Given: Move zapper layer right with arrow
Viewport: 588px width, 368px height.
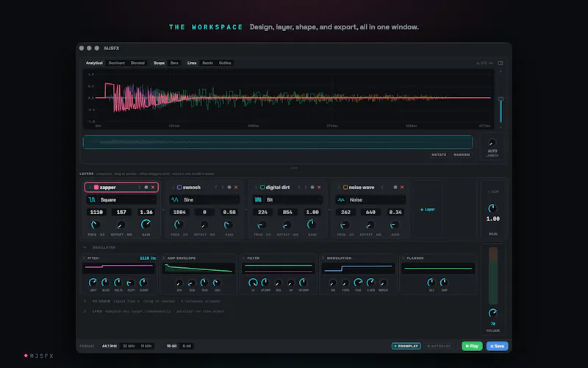Looking at the screenshot, I should [x=140, y=188].
